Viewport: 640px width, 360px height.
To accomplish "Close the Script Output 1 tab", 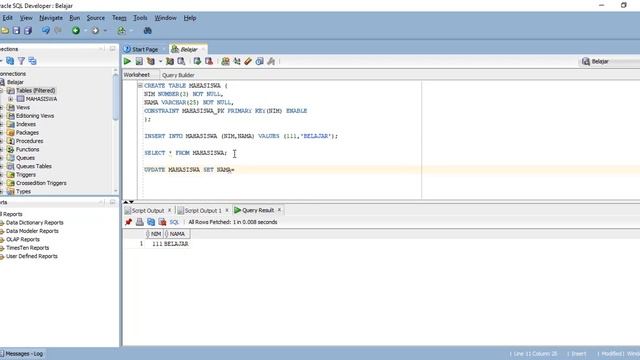I will pos(227,210).
